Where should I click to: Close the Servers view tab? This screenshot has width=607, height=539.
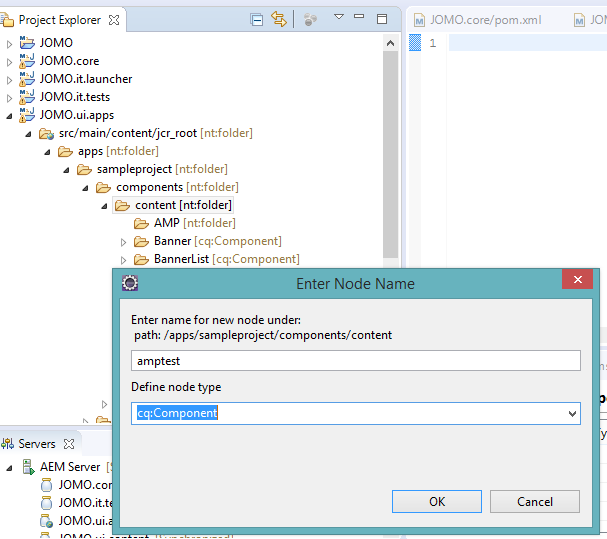click(x=69, y=444)
